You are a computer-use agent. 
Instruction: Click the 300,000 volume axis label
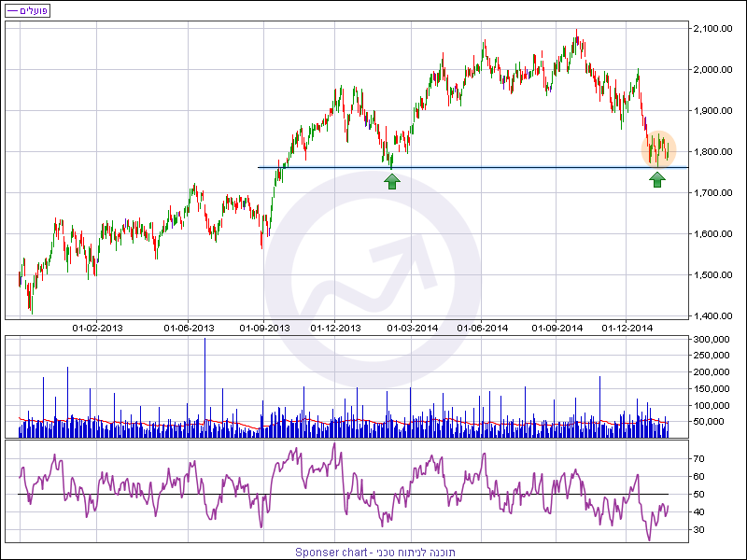click(x=713, y=341)
